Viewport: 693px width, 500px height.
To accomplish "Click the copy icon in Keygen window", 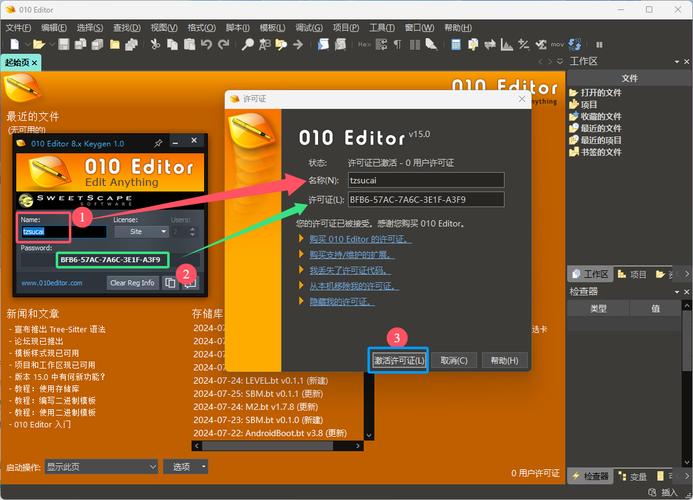I will click(x=171, y=283).
